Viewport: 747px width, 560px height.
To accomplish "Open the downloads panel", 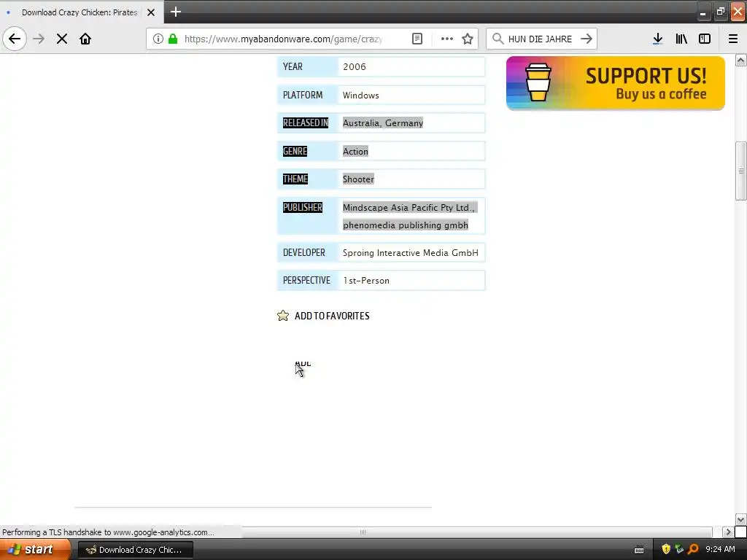I will tap(658, 39).
